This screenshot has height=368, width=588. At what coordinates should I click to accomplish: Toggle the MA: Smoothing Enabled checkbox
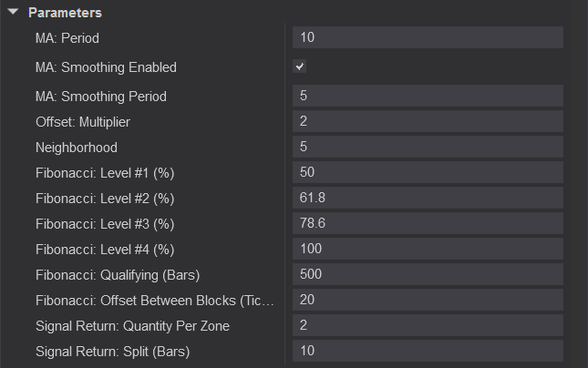300,66
